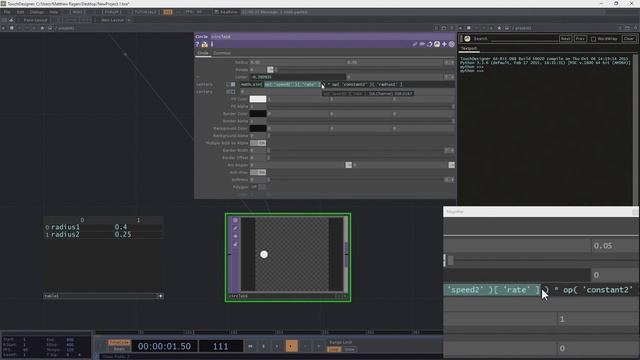
Task: Click the frame number 111 field
Action: pyautogui.click(x=220, y=347)
